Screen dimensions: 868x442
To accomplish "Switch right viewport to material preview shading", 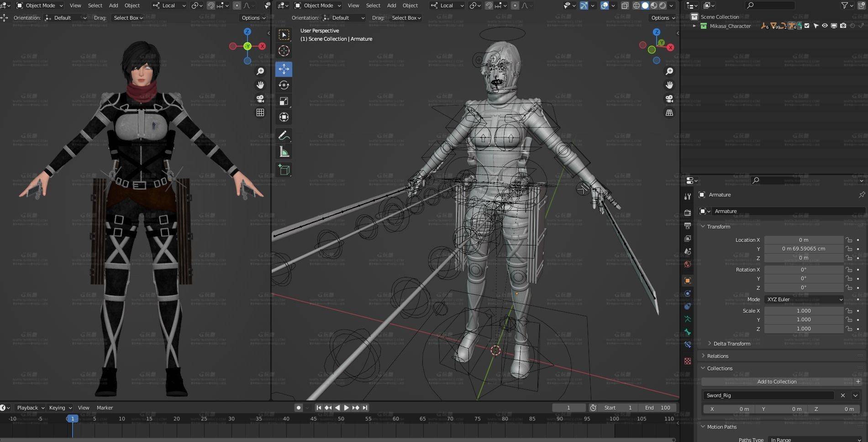I will coord(654,5).
